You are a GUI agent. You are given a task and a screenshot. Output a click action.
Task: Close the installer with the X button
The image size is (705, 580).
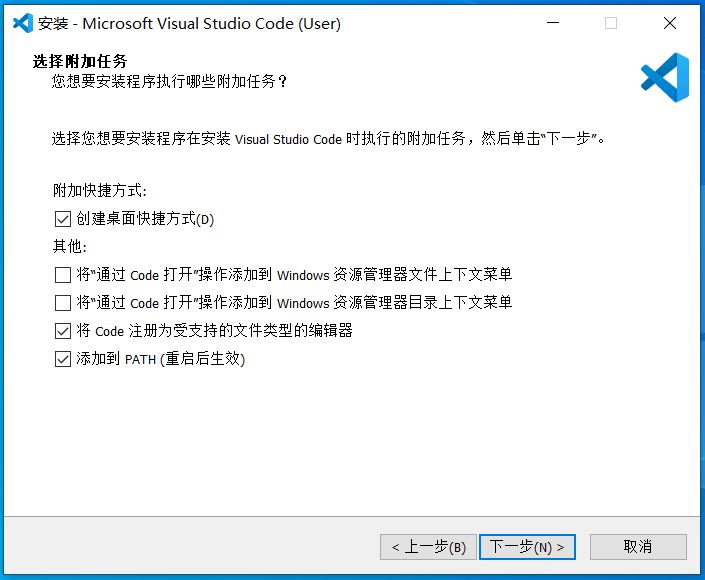coord(670,23)
